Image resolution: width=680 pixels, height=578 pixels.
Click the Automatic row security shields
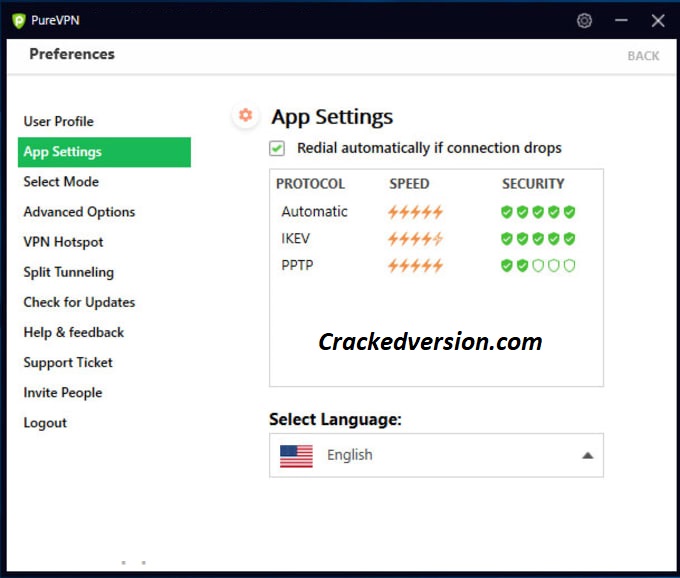tap(538, 212)
